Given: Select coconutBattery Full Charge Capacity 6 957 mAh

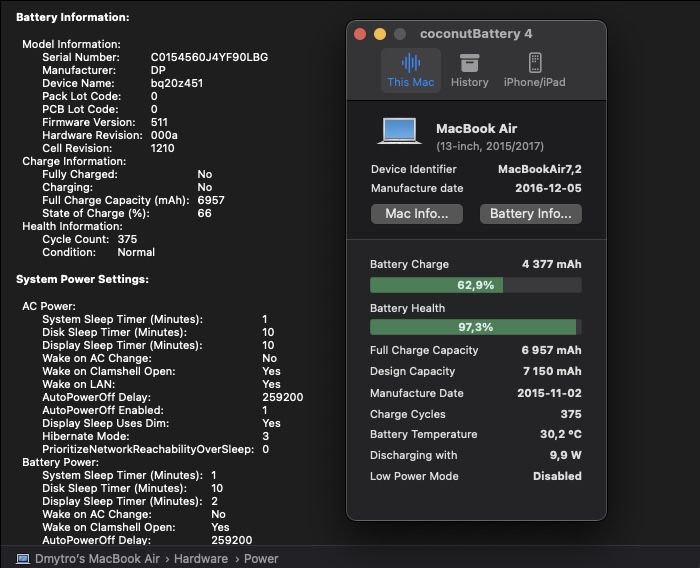Looking at the screenshot, I should point(551,350).
